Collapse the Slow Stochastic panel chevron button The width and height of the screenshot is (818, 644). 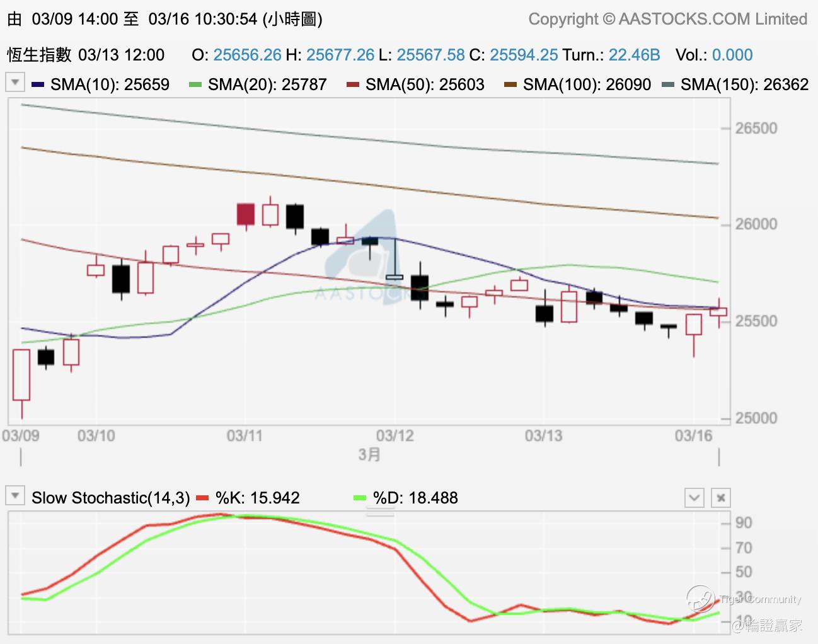point(694,498)
